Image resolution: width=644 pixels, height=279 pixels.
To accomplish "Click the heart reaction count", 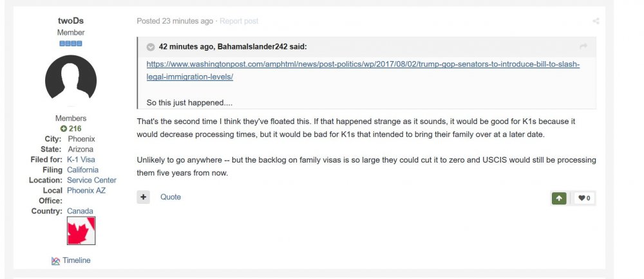I will coord(584,198).
